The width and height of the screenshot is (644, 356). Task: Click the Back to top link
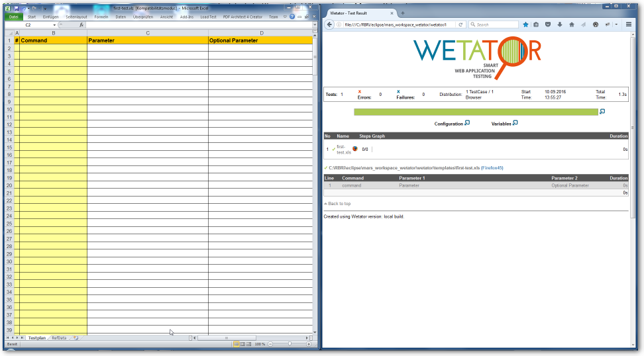pyautogui.click(x=339, y=203)
